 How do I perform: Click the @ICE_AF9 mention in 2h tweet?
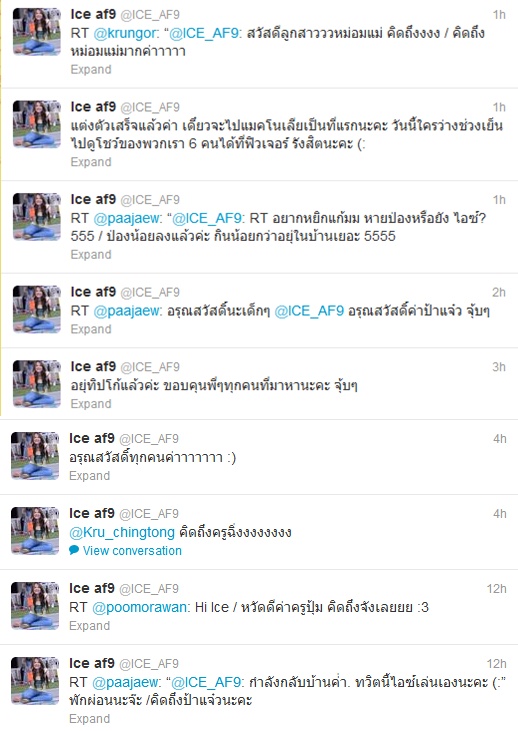pos(309,311)
